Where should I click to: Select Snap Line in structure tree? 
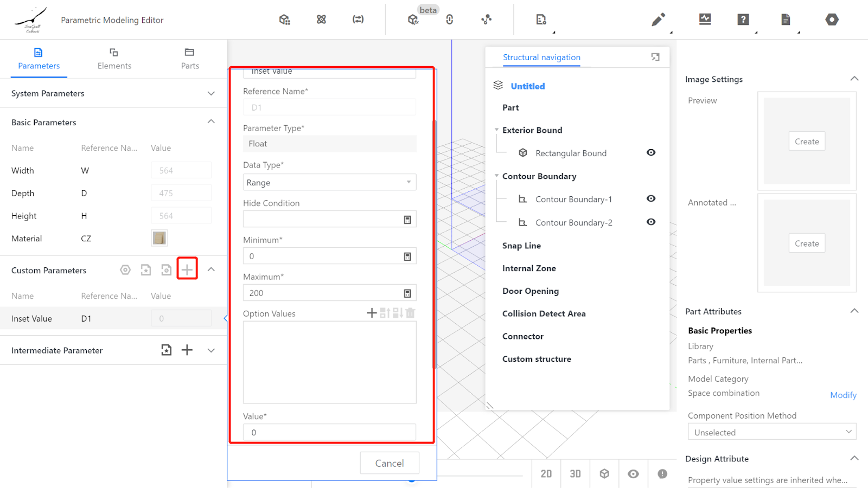pos(521,246)
